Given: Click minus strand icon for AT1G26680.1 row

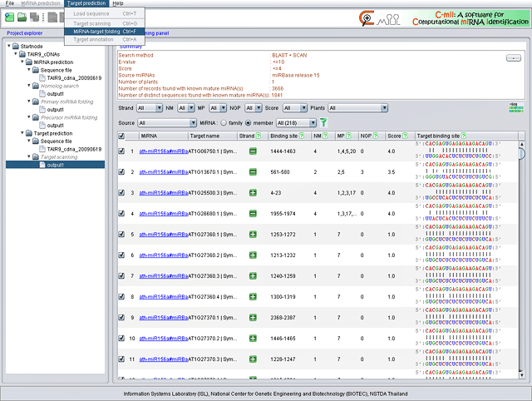Looking at the screenshot, I should click(x=253, y=213).
